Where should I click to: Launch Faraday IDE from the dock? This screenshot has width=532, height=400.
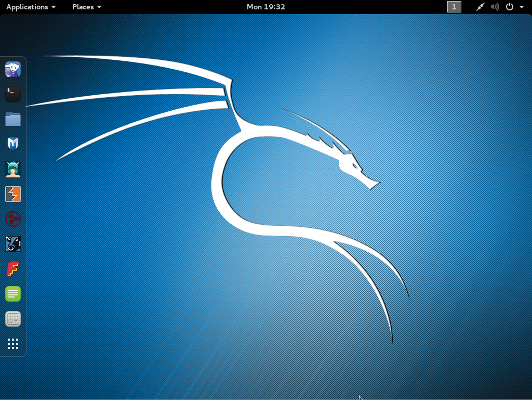[x=13, y=269]
